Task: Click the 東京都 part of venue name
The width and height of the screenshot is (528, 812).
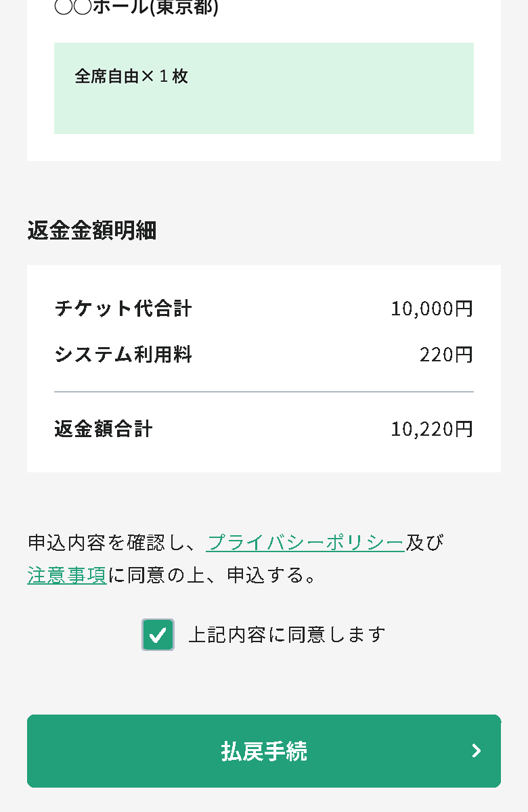Action: pos(183,7)
